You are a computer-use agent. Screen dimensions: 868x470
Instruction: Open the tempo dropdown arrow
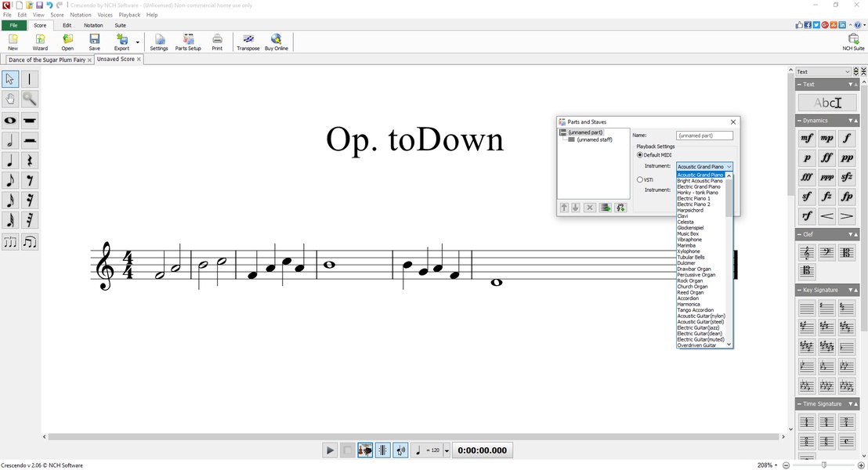pyautogui.click(x=447, y=450)
